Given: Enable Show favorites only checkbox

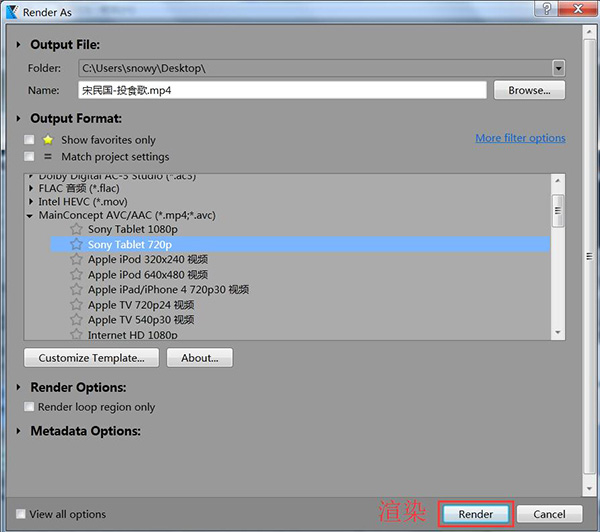Looking at the screenshot, I should (x=29, y=140).
